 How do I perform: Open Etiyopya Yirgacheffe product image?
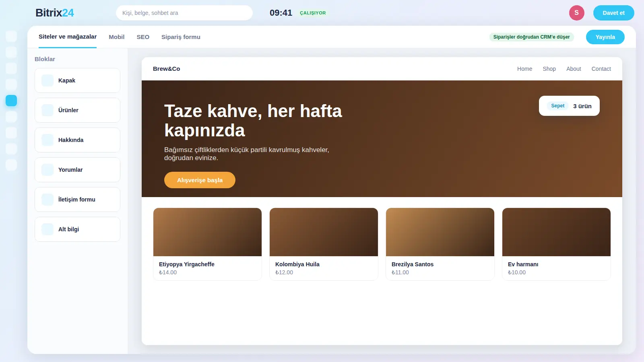tap(207, 232)
